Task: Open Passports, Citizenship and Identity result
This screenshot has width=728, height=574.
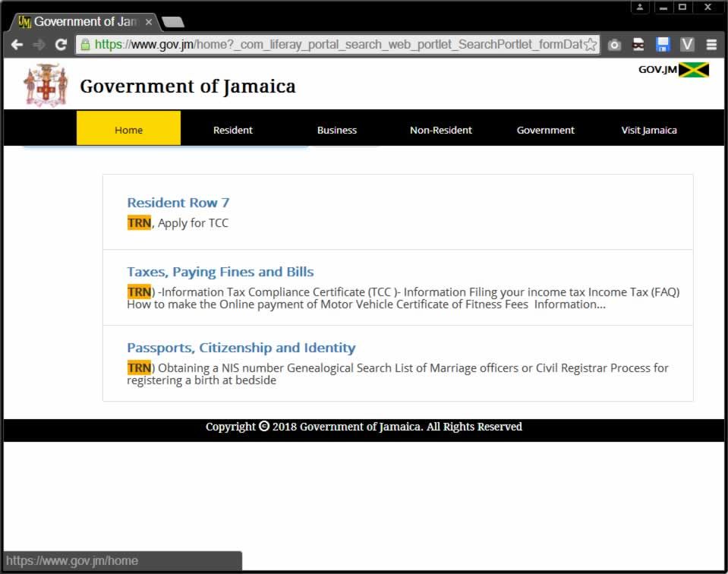Action: point(241,348)
